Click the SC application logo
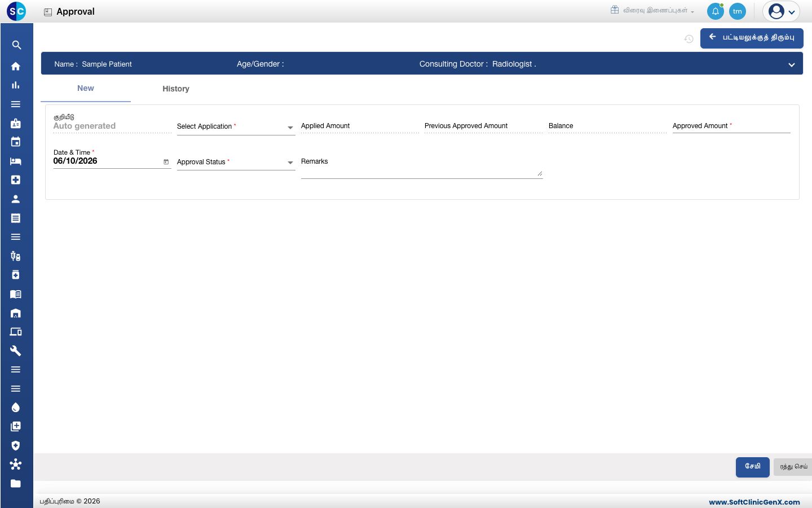This screenshot has height=508, width=812. pos(16,11)
